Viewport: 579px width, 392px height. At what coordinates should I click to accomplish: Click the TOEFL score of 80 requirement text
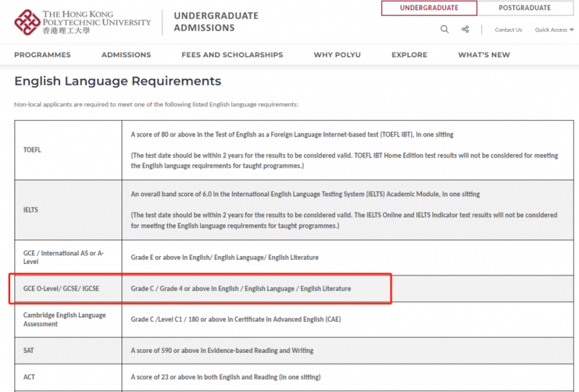point(292,135)
